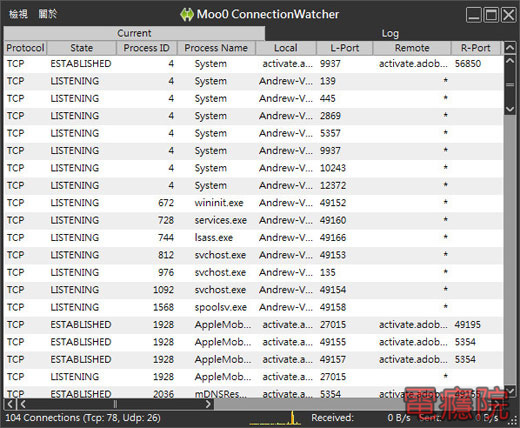Select the spoolsv.exe process row

pyautogui.click(x=254, y=307)
